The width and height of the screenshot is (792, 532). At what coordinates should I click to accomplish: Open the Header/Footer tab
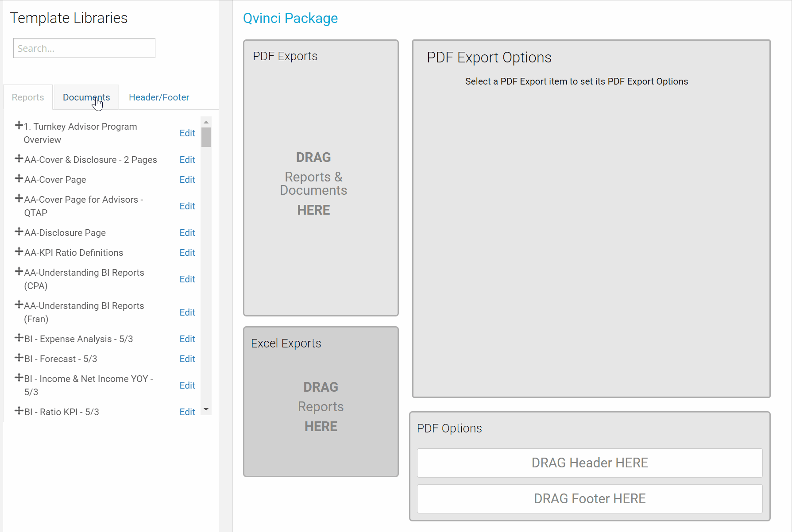click(159, 97)
